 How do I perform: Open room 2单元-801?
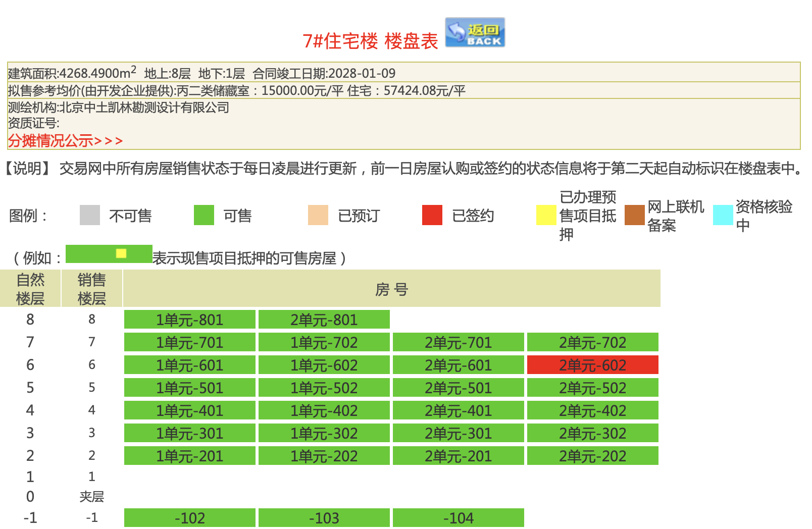coord(324,320)
